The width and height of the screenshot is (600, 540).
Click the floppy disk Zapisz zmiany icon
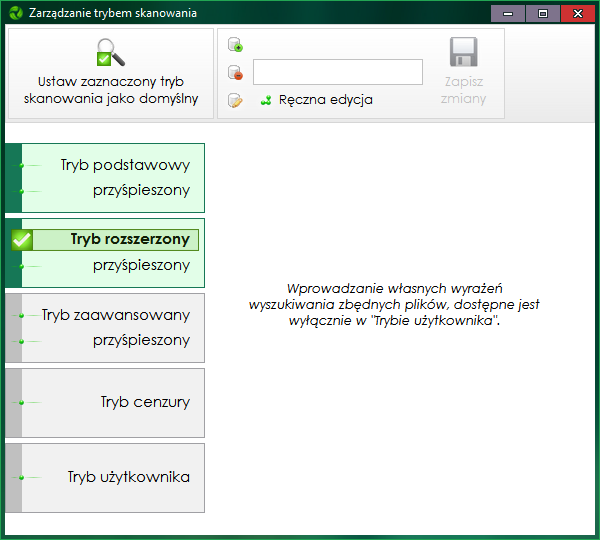463,53
